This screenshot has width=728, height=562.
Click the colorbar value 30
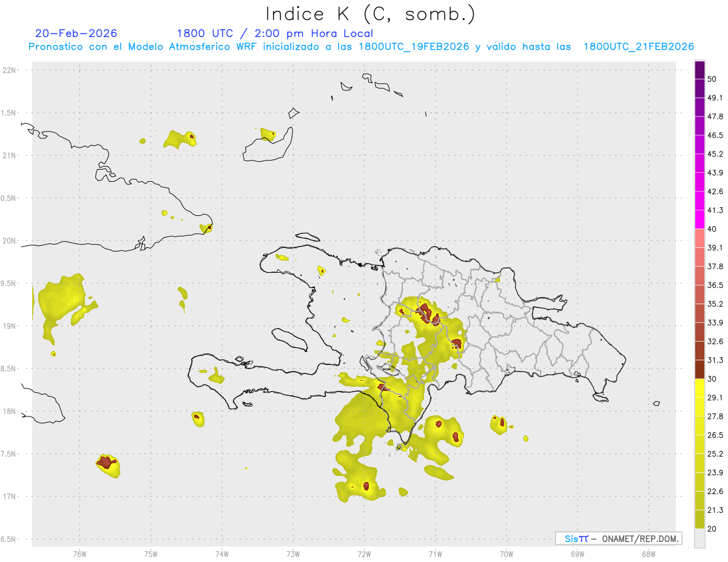pos(712,379)
